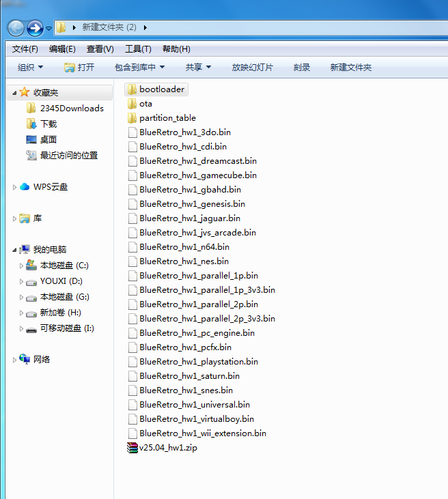Select file name BlueRetro_hw1_jvs_arcade.bin
Viewport: 448px width, 499px height.
(x=198, y=233)
